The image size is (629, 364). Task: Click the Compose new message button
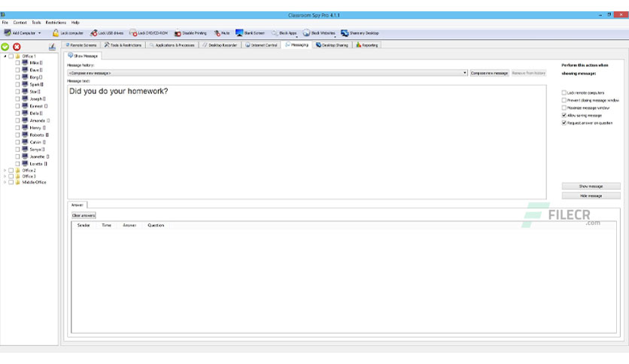(x=489, y=73)
